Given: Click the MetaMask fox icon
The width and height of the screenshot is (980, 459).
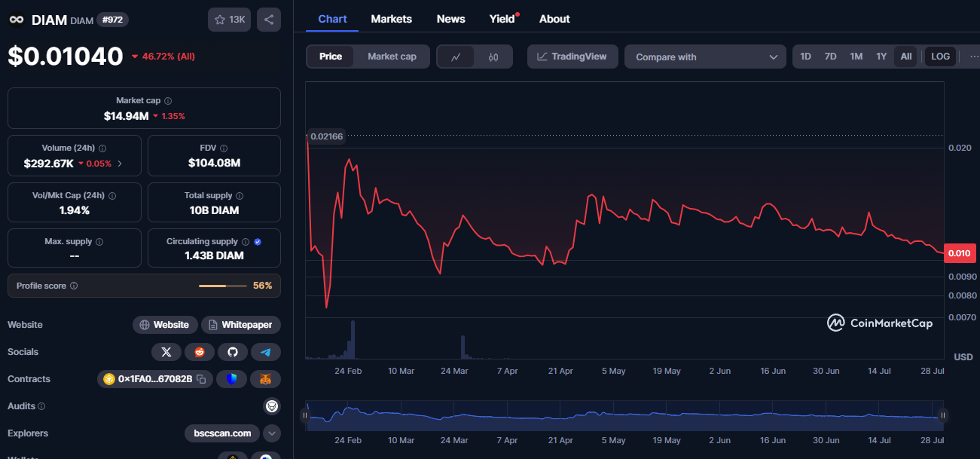Looking at the screenshot, I should [x=266, y=379].
